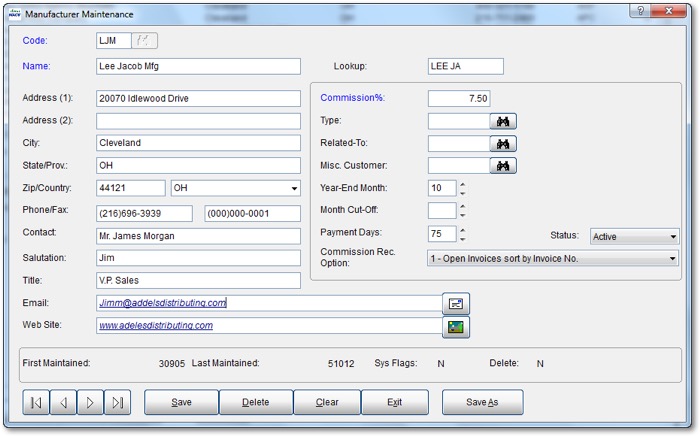Click the Delete flag value N
This screenshot has height=436, width=700.
[x=540, y=364]
